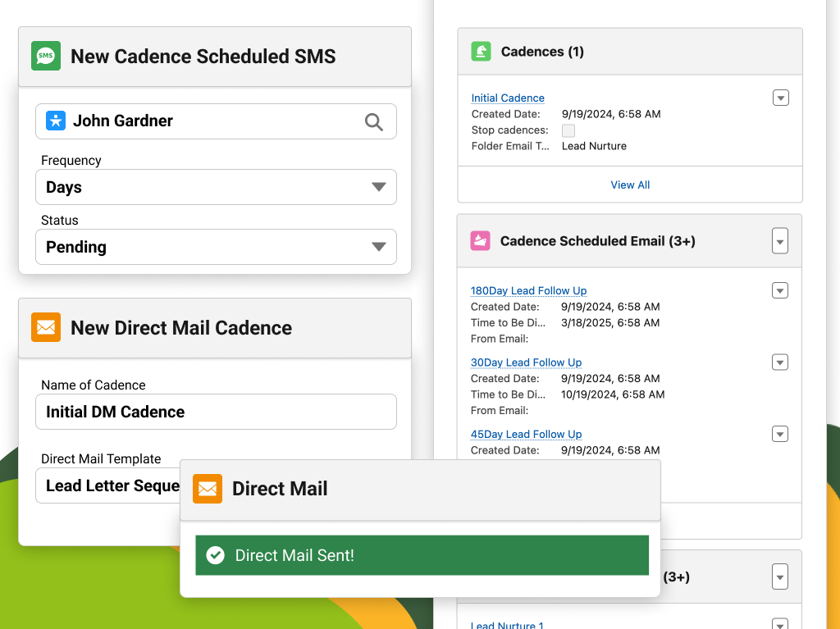The width and height of the screenshot is (840, 629).
Task: Select the orange envelope icon on New Direct Mail Cadence
Action: 45,327
